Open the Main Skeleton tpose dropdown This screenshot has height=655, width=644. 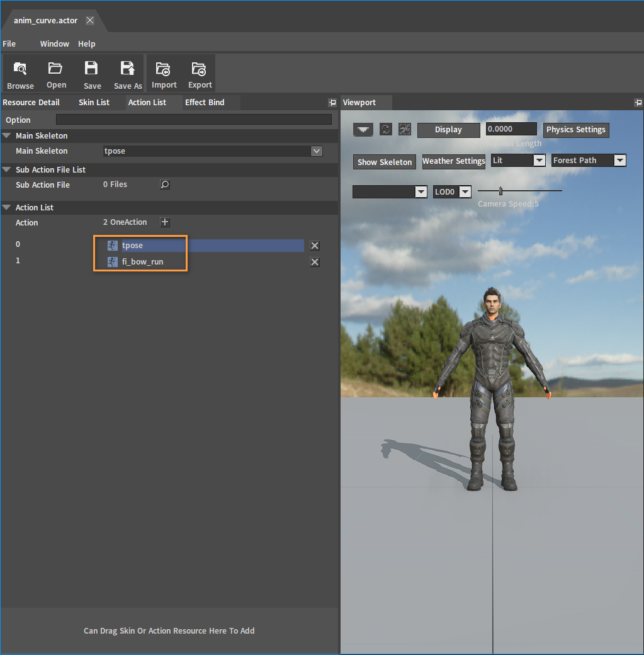(x=317, y=151)
